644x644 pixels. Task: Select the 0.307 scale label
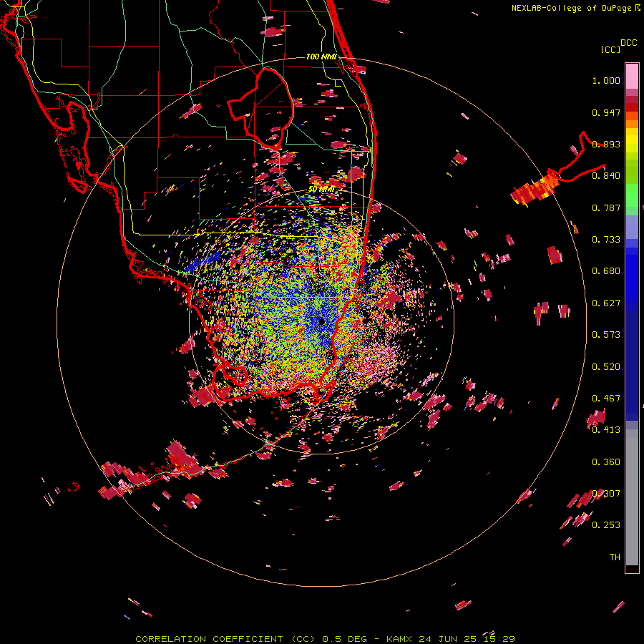(x=606, y=494)
